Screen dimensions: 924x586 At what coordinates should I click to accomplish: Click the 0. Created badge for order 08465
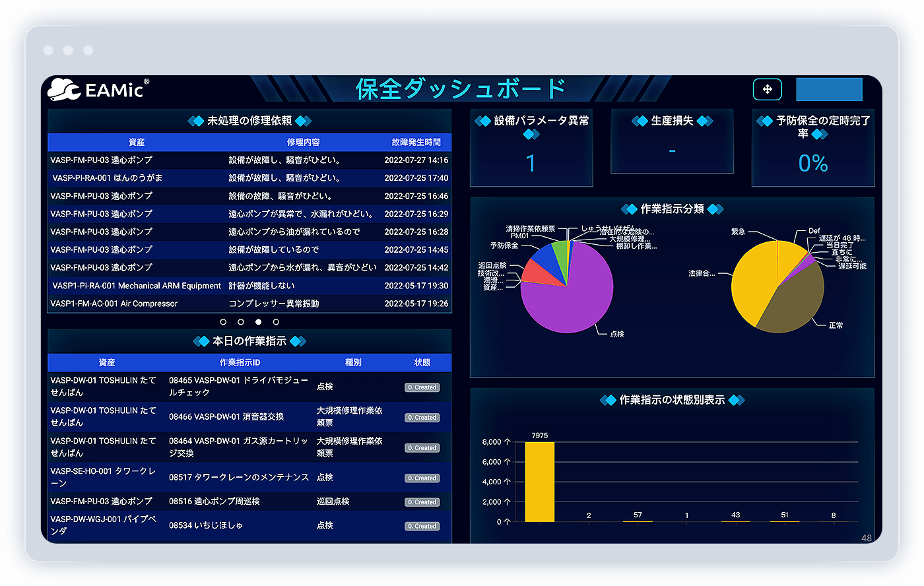click(422, 387)
